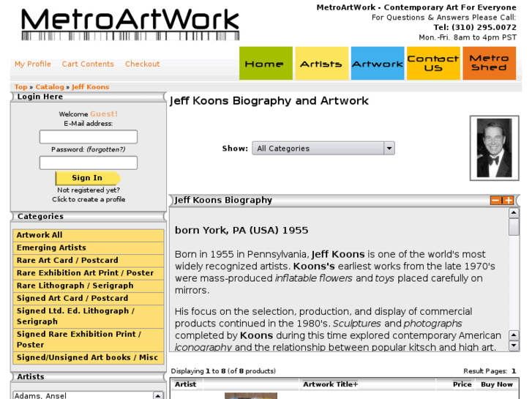Go to My Profile
The height and width of the screenshot is (399, 532).
pos(33,64)
